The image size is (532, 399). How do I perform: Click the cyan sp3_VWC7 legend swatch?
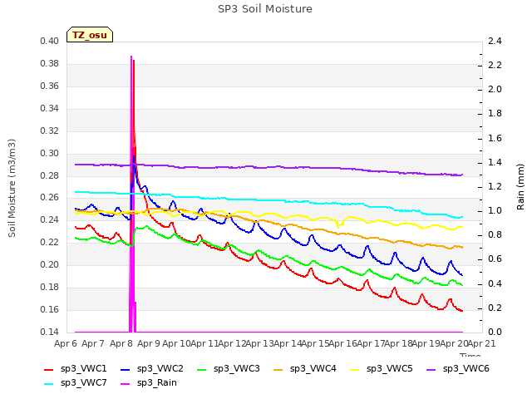(49, 384)
